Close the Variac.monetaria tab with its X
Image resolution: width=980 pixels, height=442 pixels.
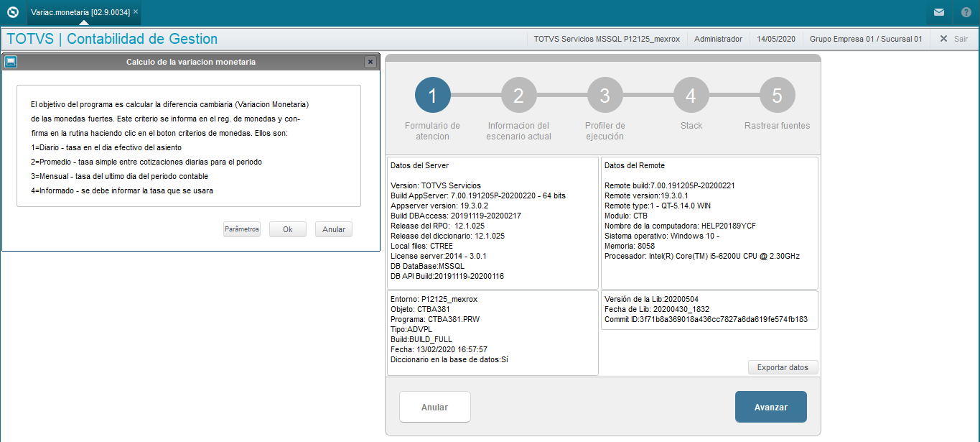[136, 12]
